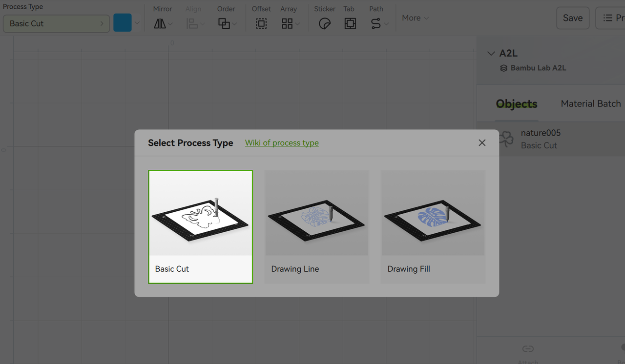Open the Align dropdown arrow
625x364 pixels.
pos(203,24)
